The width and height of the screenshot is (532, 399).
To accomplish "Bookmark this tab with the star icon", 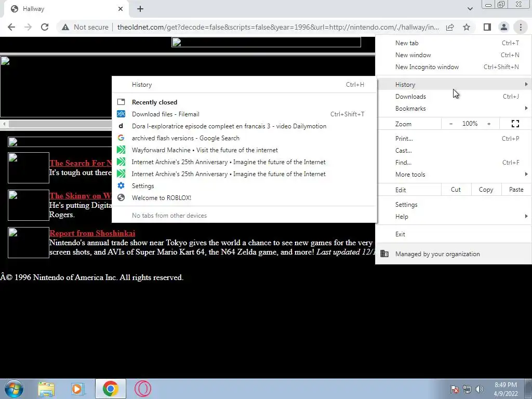I will click(x=467, y=27).
